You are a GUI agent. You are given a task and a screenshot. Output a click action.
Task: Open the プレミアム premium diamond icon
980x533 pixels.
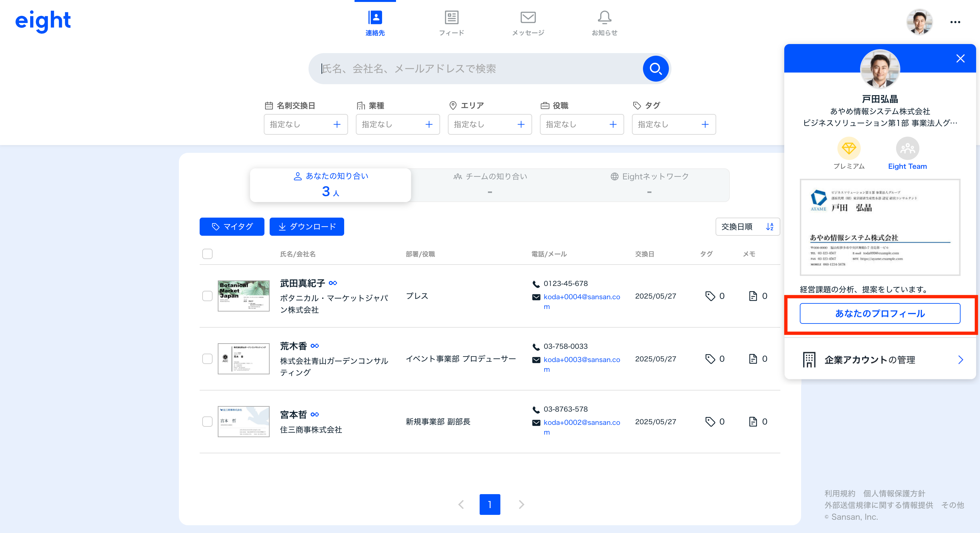pyautogui.click(x=849, y=149)
